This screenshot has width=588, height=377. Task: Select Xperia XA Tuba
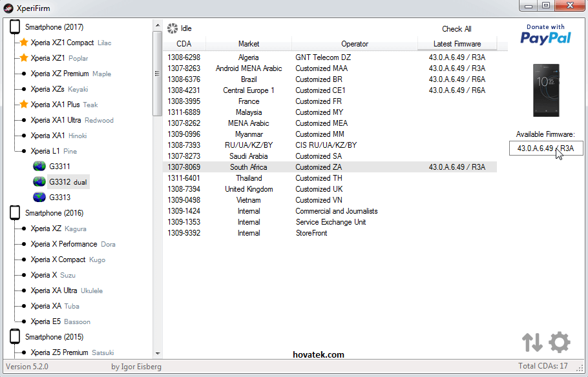point(55,306)
